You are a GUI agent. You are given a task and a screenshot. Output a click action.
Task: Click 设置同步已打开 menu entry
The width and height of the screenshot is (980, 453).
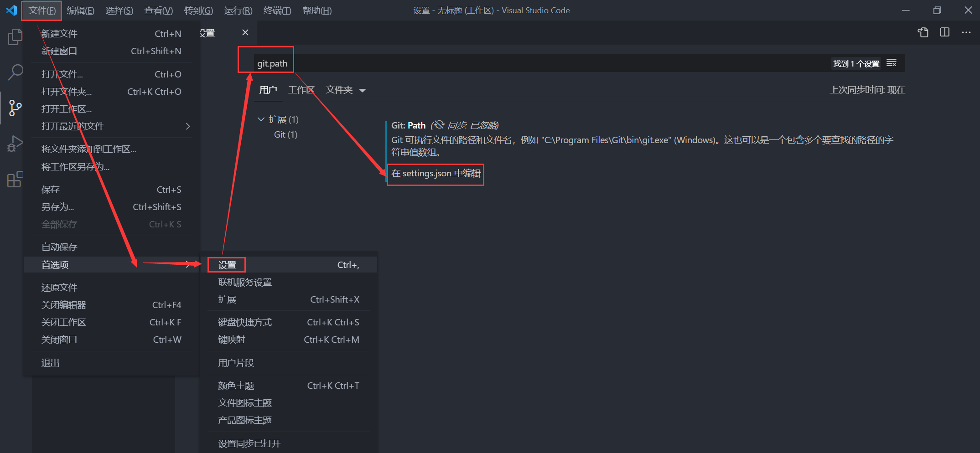click(x=249, y=443)
